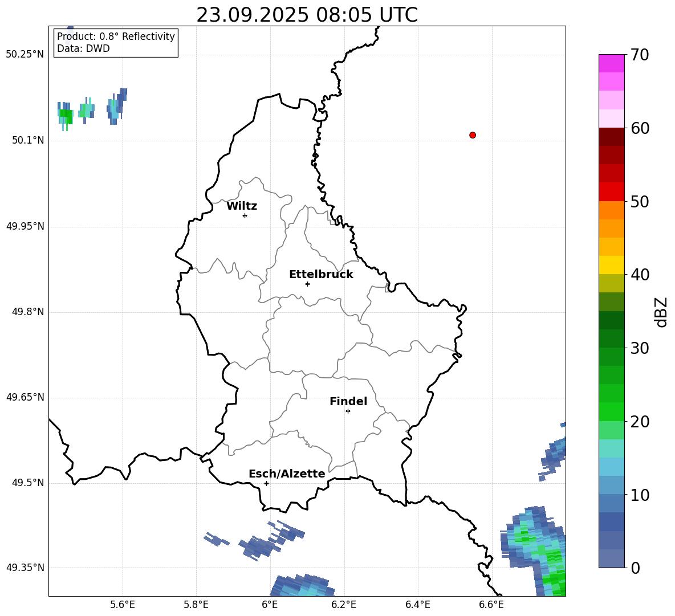Select the Ettelbruck station cross marker
The image size is (675, 616).
307,284
